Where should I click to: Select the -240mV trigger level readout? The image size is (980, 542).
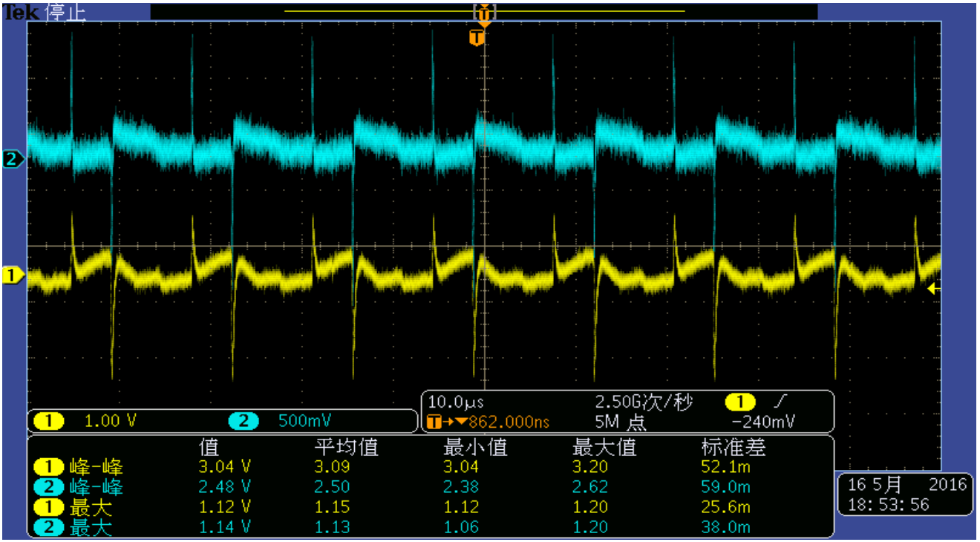coord(764,422)
